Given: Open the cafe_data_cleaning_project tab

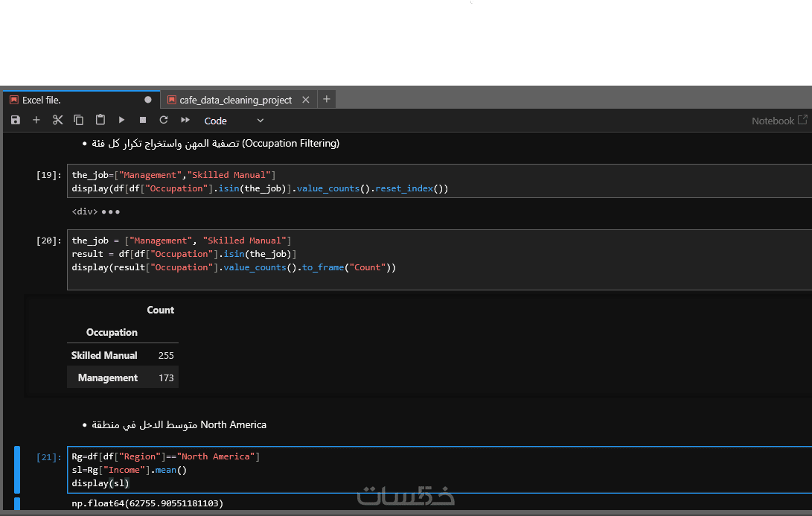Looking at the screenshot, I should pos(235,100).
